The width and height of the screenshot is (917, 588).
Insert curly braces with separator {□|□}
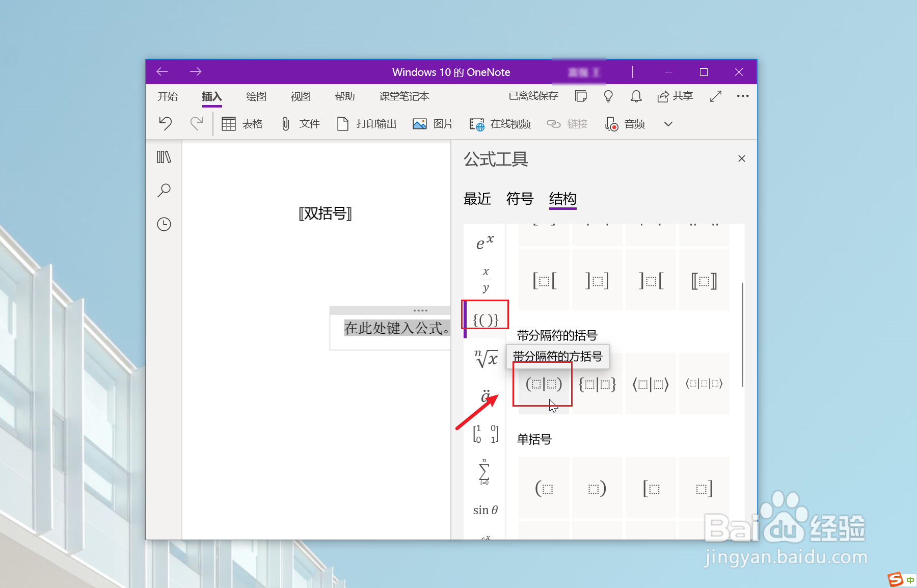coord(597,384)
